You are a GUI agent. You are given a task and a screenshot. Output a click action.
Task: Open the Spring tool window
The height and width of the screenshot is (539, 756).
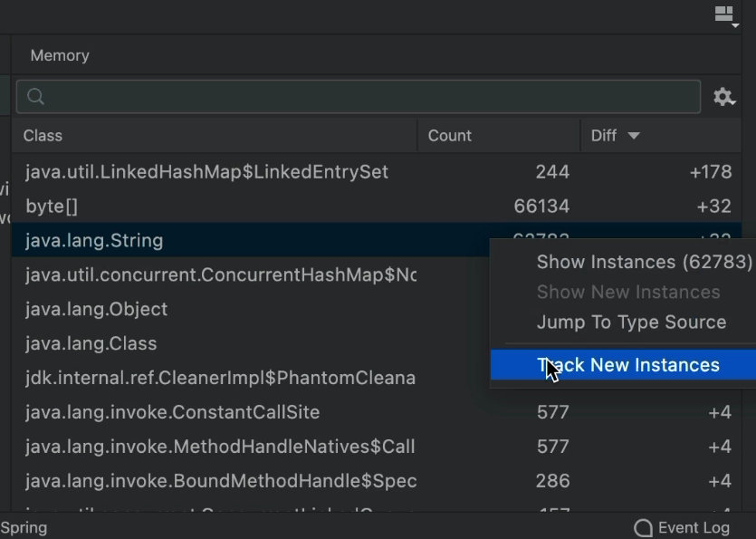[x=24, y=527]
